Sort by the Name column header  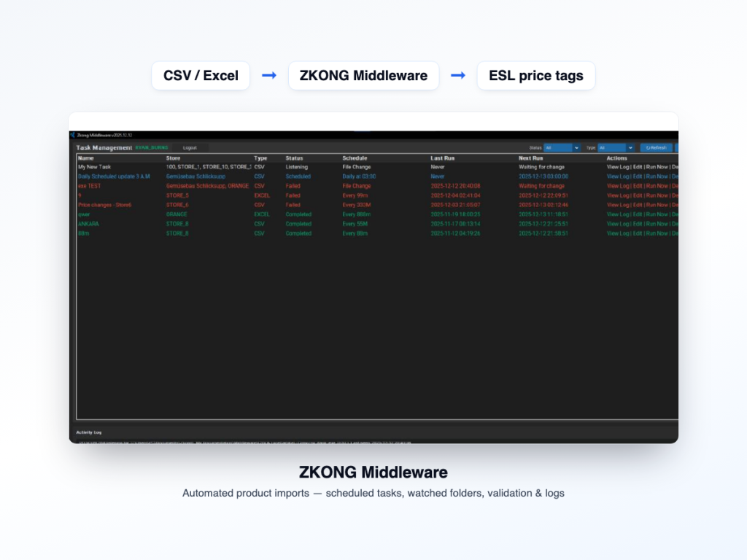point(86,158)
